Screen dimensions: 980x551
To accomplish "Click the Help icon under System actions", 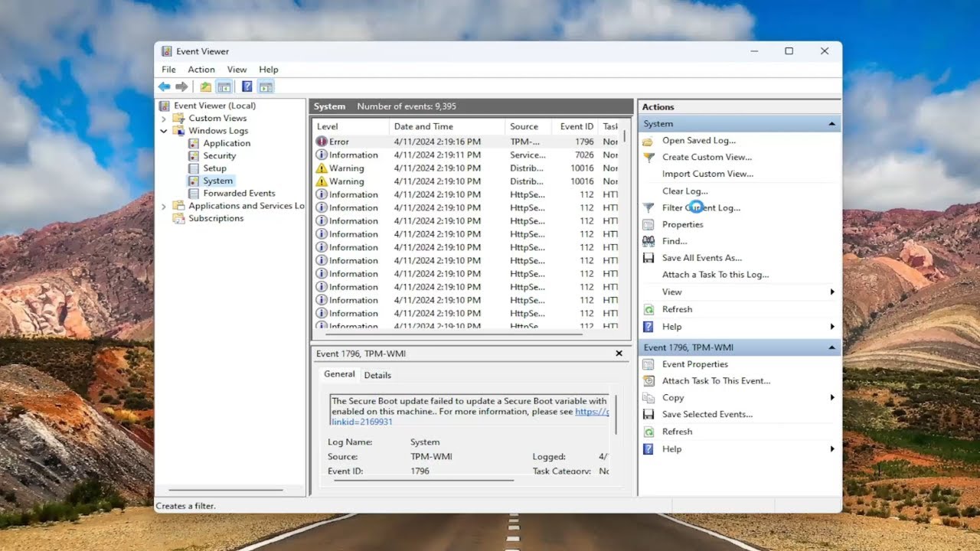I will point(648,328).
